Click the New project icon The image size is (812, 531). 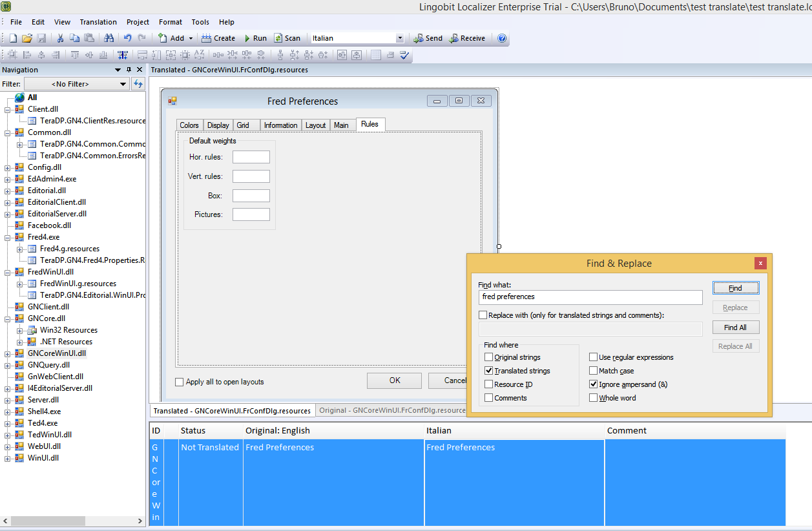pyautogui.click(x=12, y=38)
